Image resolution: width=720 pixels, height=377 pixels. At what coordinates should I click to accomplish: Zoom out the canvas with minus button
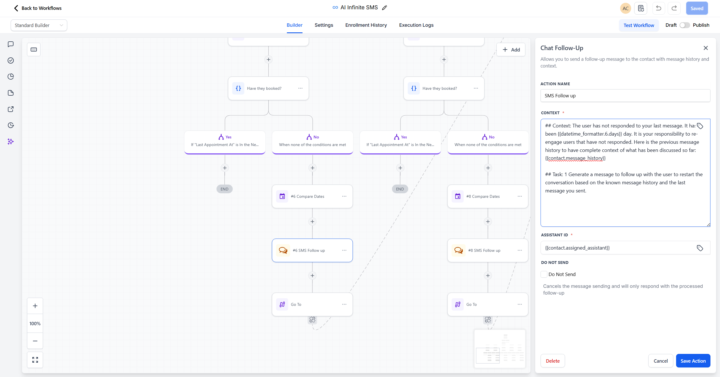[x=35, y=341]
